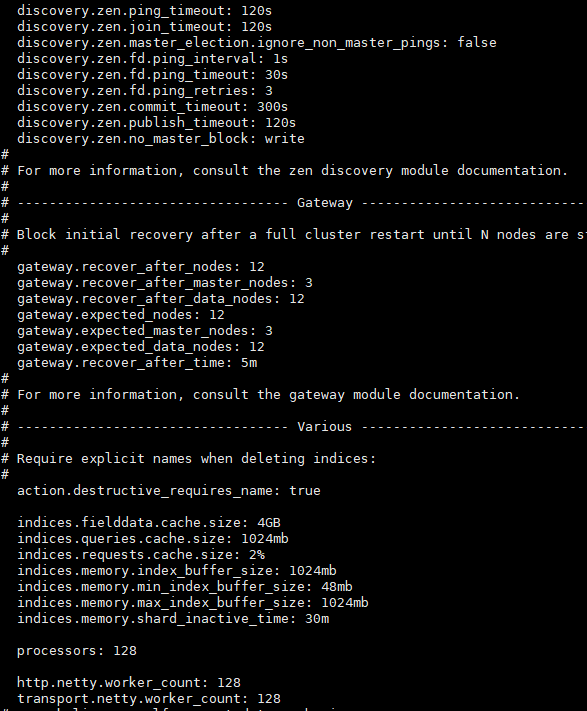This screenshot has height=711, width=587.
Task: Click the gateway.expected_nodes setting
Action: tap(121, 315)
